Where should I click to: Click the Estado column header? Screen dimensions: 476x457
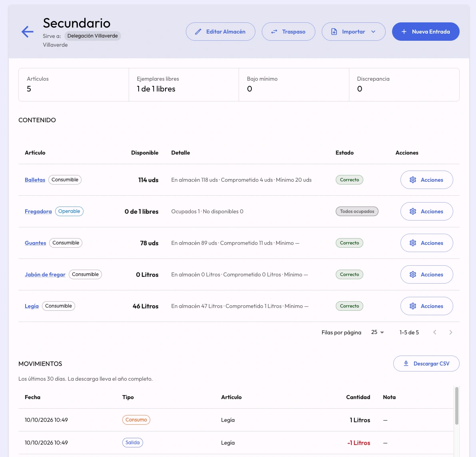pyautogui.click(x=345, y=153)
